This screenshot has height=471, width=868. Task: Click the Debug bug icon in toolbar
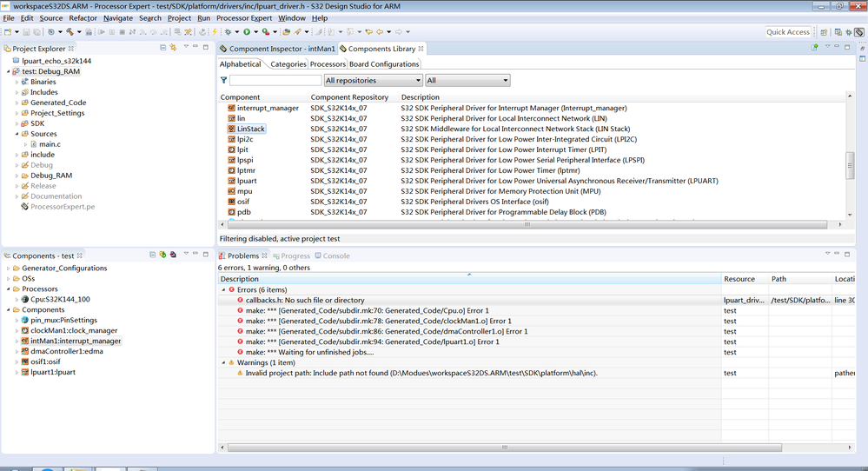[228, 31]
